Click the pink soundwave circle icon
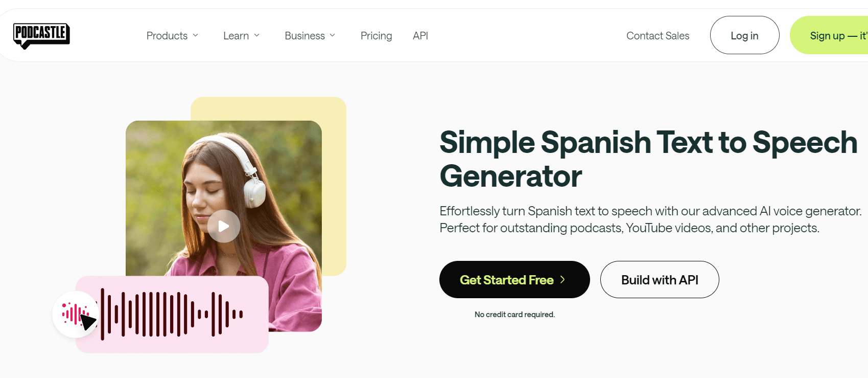Screen dimensions: 868x378 tap(75, 314)
